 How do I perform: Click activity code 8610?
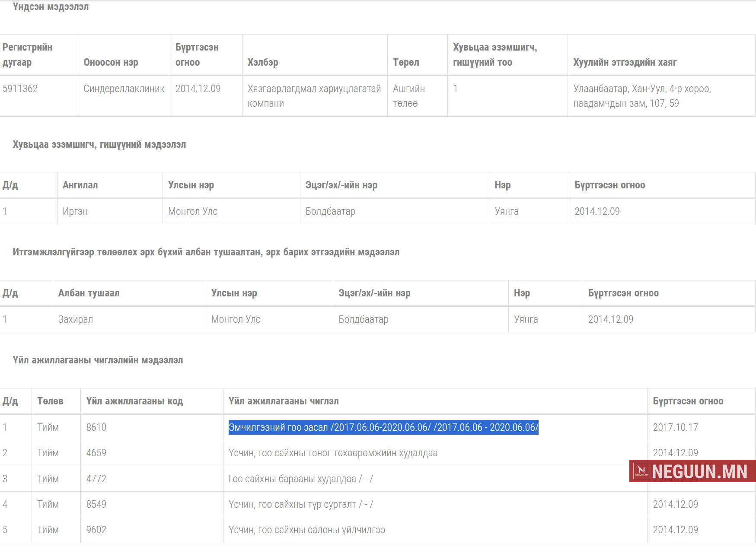tap(96, 427)
